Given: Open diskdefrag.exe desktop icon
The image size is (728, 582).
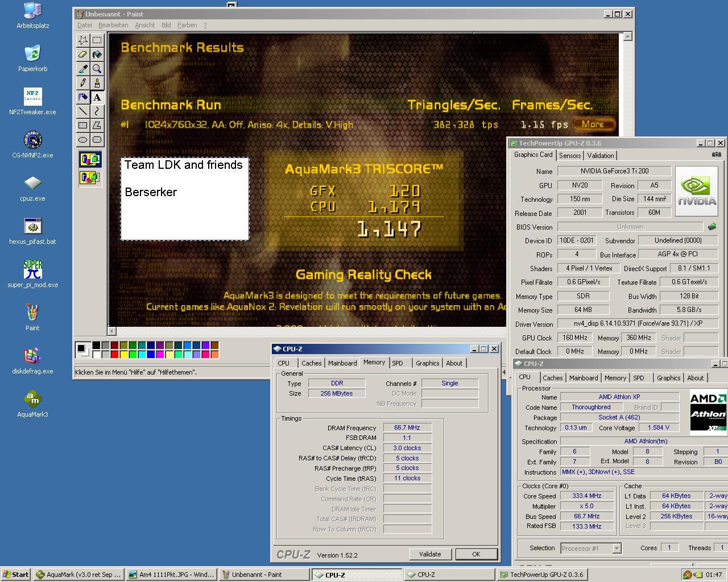Looking at the screenshot, I should point(32,361).
